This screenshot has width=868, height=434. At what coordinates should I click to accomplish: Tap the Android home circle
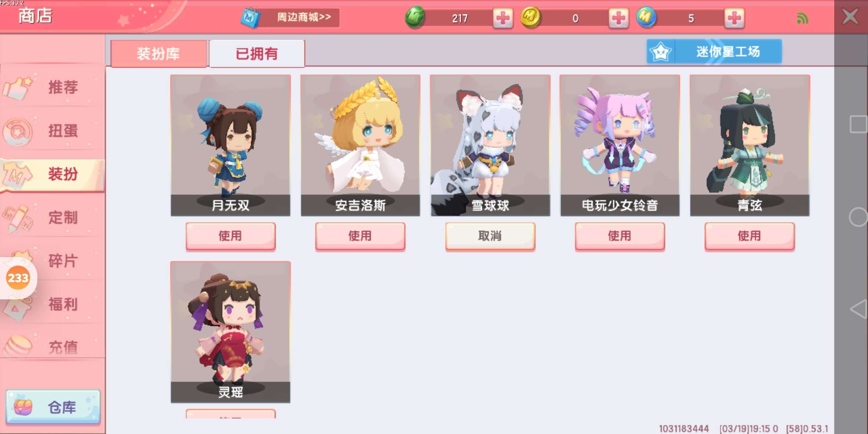tap(858, 217)
